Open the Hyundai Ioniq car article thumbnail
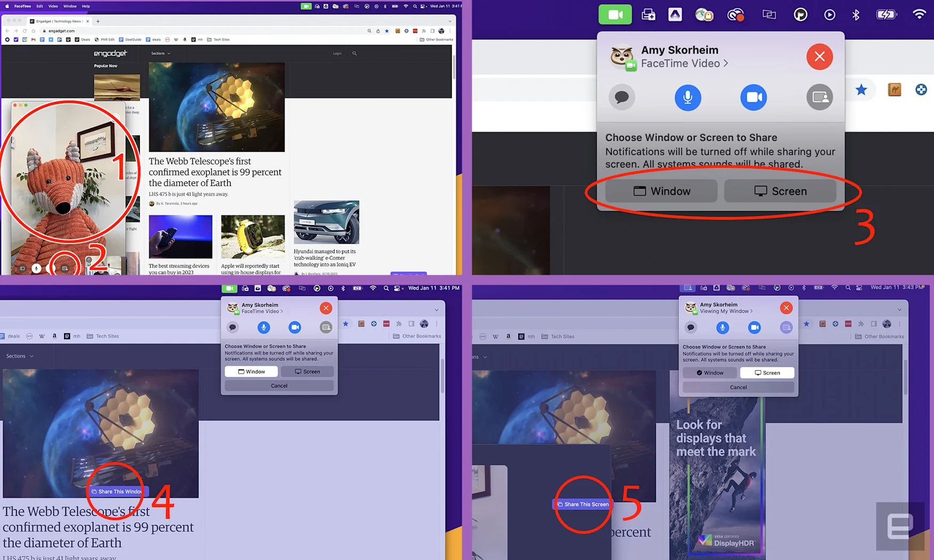This screenshot has height=560, width=934. point(326,222)
